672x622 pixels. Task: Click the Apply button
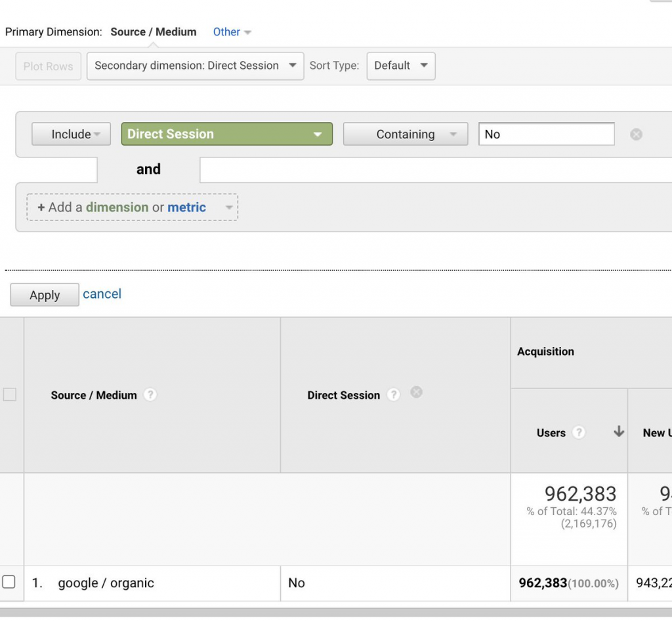45,295
